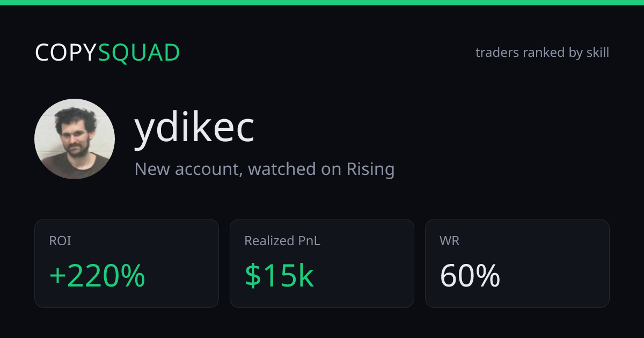The height and width of the screenshot is (338, 644).
Task: Click the white COPY part of logo
Action: click(66, 53)
